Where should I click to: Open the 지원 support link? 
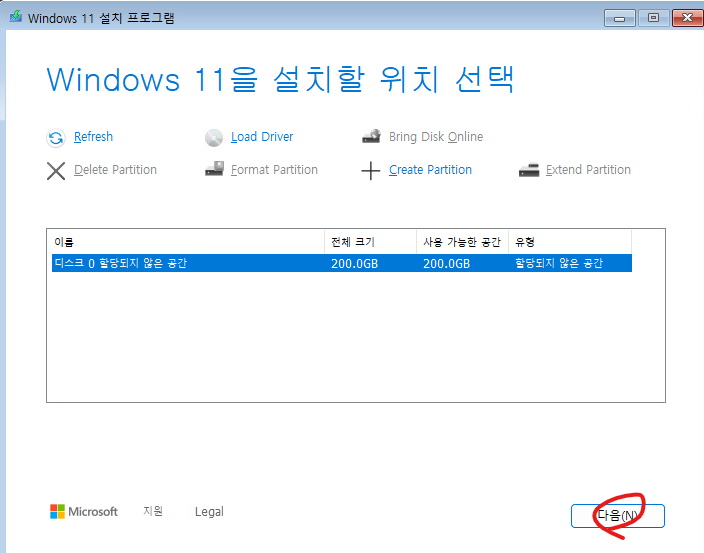(x=153, y=511)
